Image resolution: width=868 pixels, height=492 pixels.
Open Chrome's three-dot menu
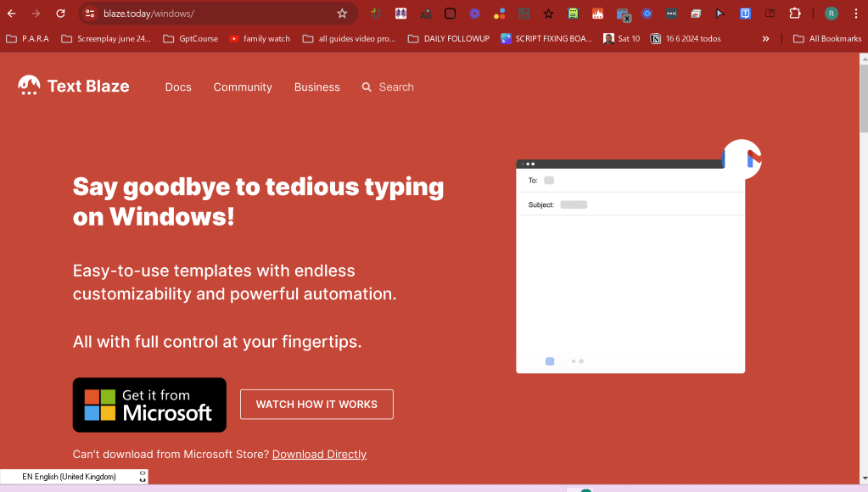856,14
